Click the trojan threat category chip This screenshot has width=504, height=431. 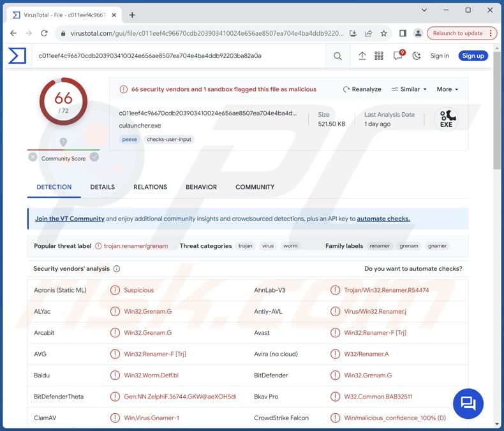245,246
